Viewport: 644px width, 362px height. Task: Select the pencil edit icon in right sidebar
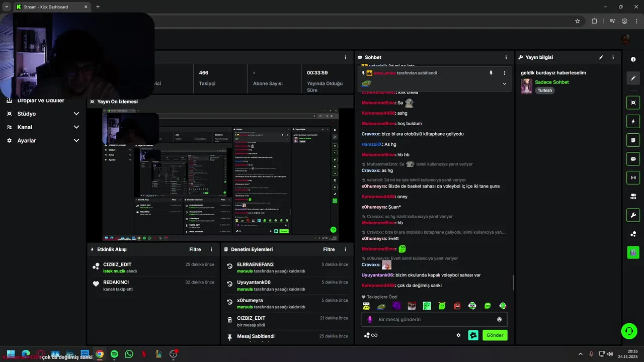(x=633, y=78)
